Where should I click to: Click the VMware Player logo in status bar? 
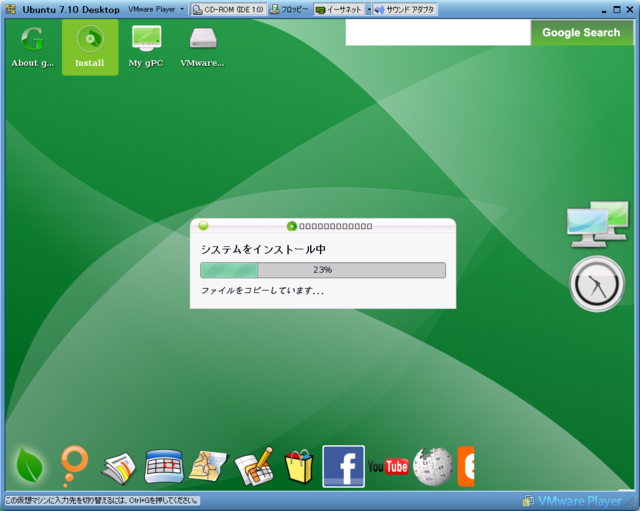coord(572,501)
